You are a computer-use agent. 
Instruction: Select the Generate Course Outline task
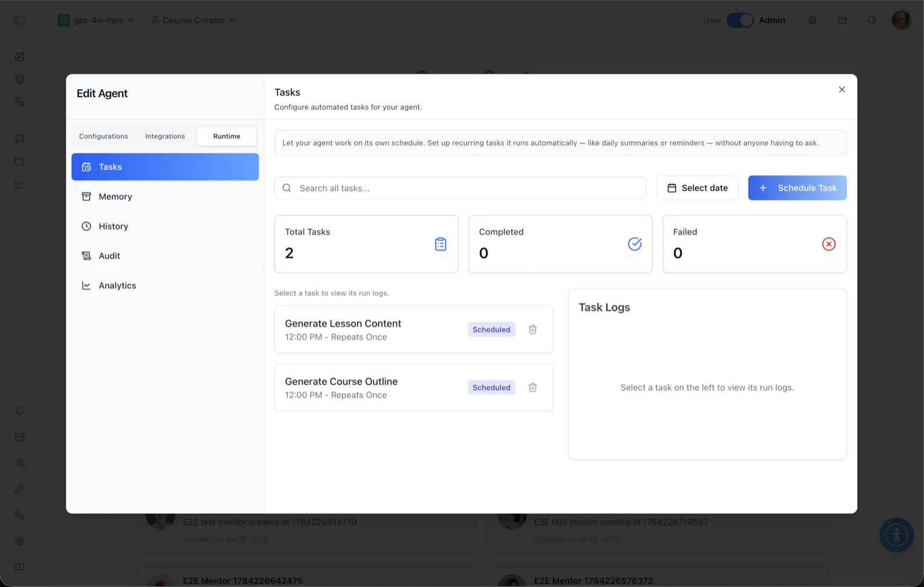[413, 388]
